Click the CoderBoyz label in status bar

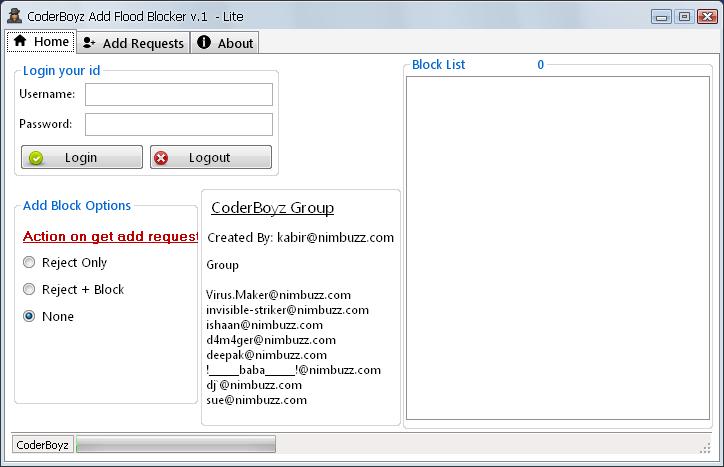43,445
